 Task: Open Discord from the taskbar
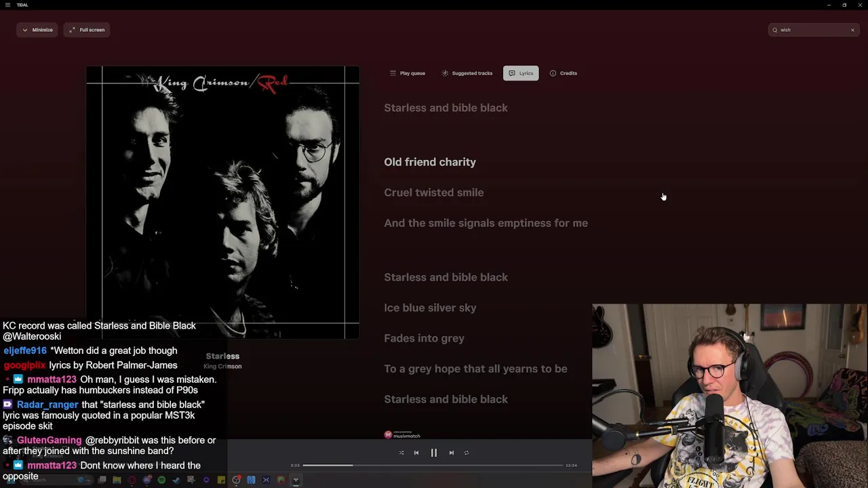coord(147,480)
